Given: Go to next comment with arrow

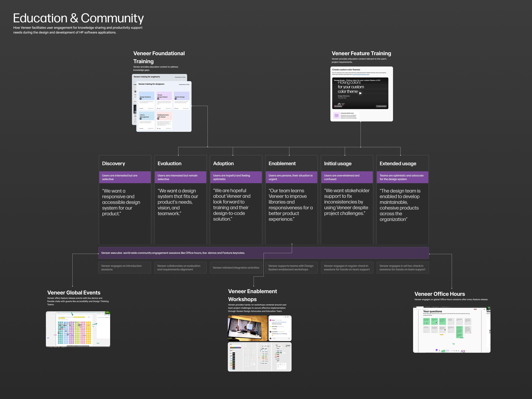Looking at the screenshot, I should click(x=272, y=317).
